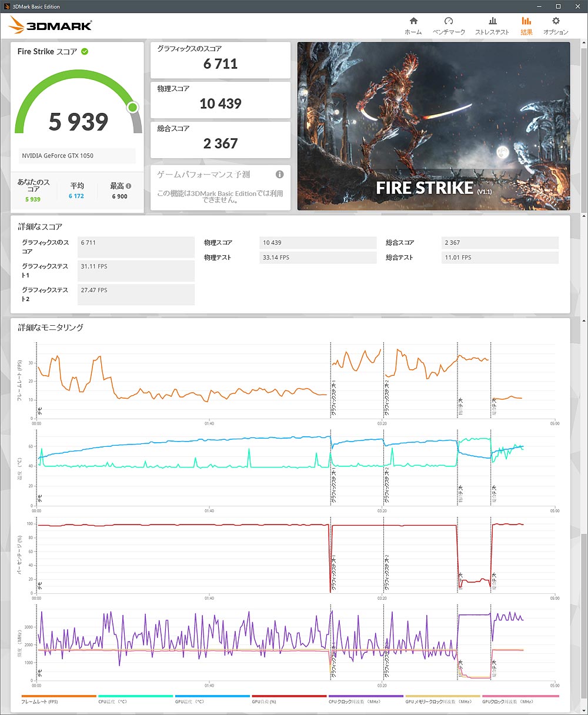588x715 pixels.
Task: Select the 結果 tab
Action: 526,26
